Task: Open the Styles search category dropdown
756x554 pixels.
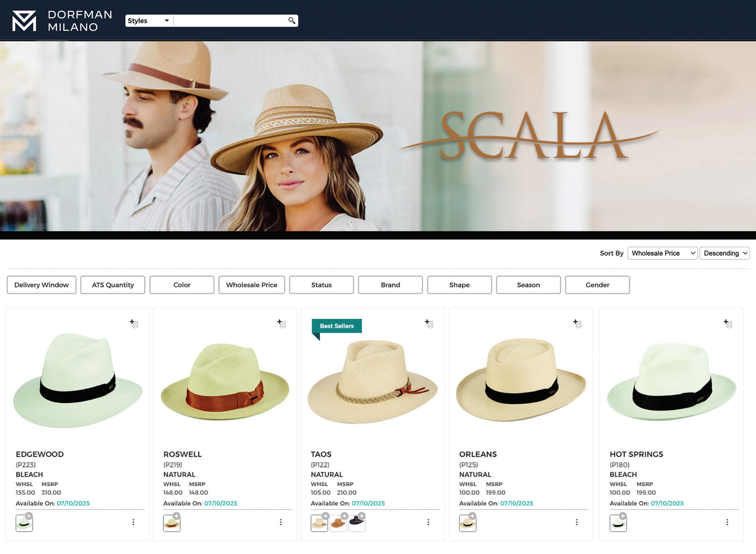Action: (149, 21)
